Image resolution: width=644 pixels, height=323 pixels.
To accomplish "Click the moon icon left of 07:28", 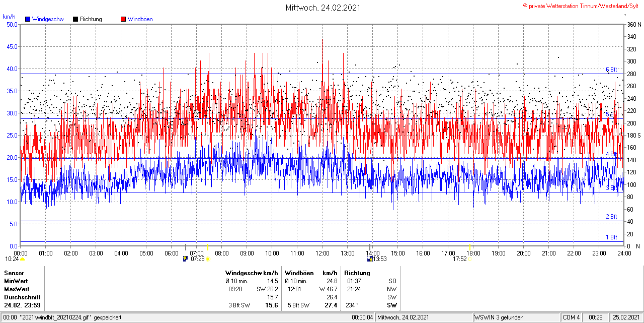I will 185,259.
